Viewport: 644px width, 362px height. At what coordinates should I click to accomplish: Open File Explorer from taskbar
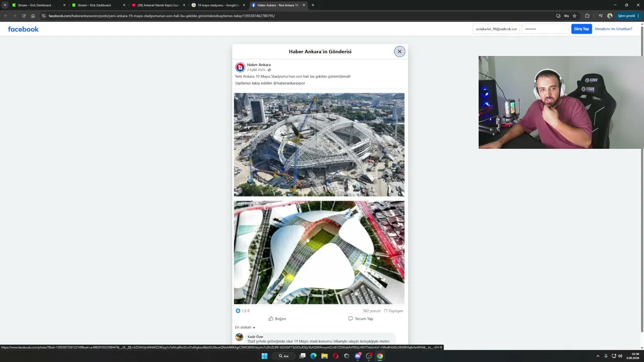pos(325,356)
